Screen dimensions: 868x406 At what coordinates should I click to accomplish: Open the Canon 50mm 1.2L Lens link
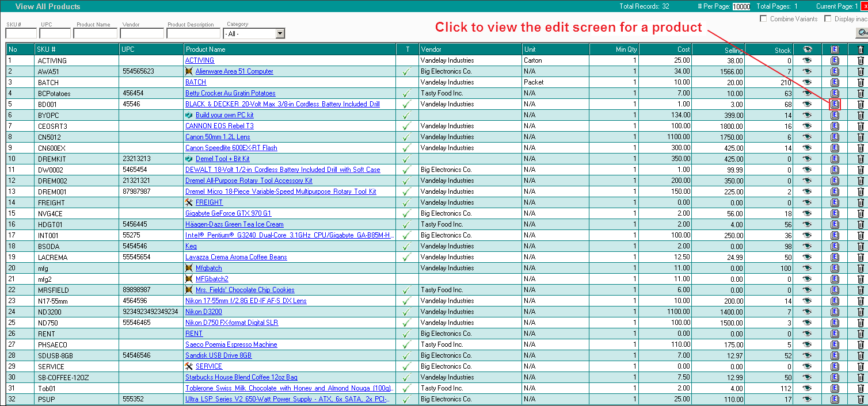tap(218, 137)
